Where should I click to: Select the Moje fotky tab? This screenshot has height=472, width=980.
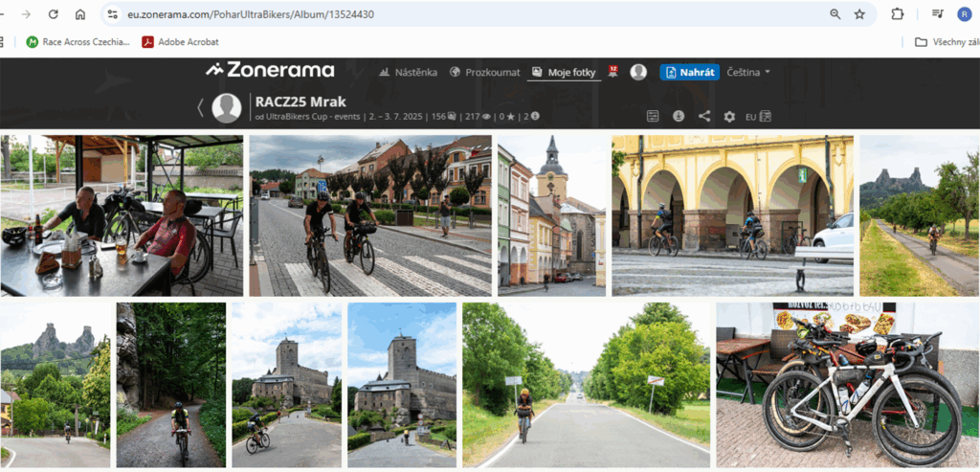tap(567, 72)
